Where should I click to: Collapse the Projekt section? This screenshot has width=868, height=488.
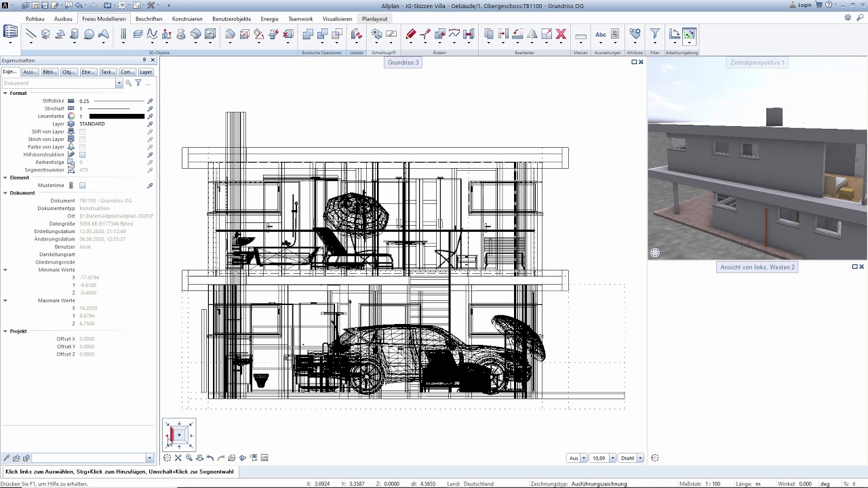5,331
